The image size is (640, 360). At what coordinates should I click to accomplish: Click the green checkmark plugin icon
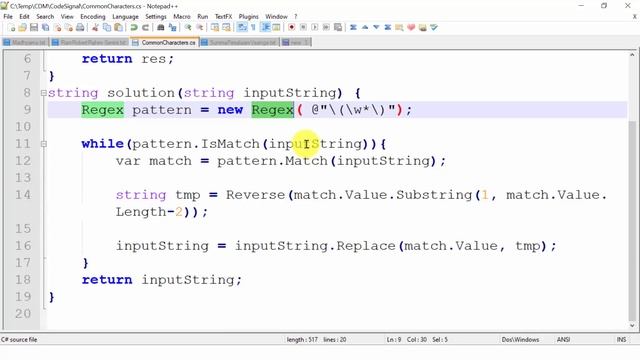pyautogui.click(x=434, y=28)
